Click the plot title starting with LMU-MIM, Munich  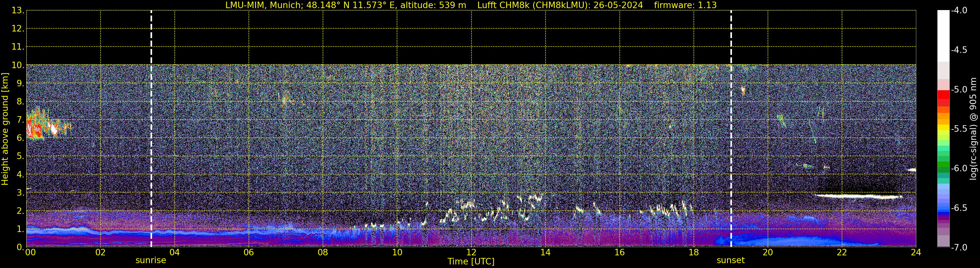[x=471, y=5]
